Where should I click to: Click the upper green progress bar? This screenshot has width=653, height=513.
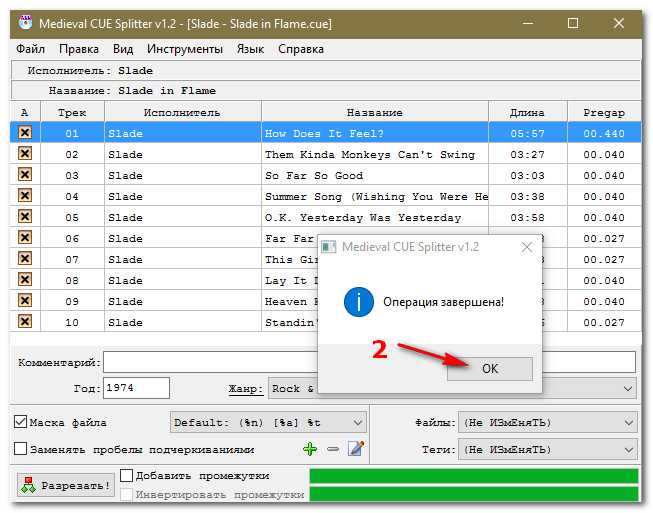click(x=474, y=476)
